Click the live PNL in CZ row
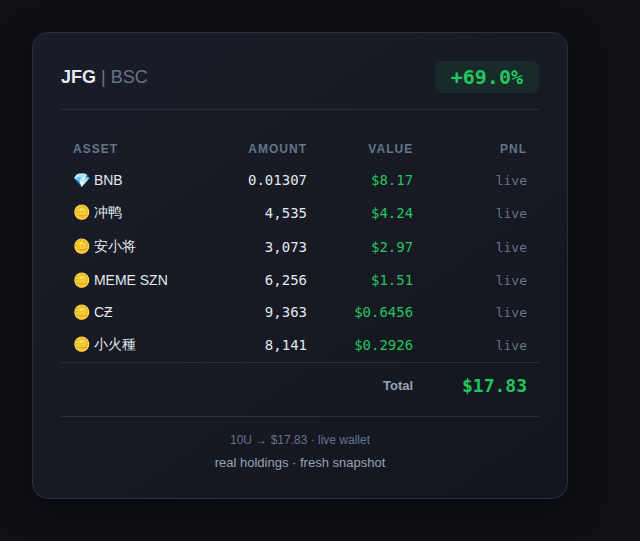Image resolution: width=640 pixels, height=541 pixels. (511, 313)
